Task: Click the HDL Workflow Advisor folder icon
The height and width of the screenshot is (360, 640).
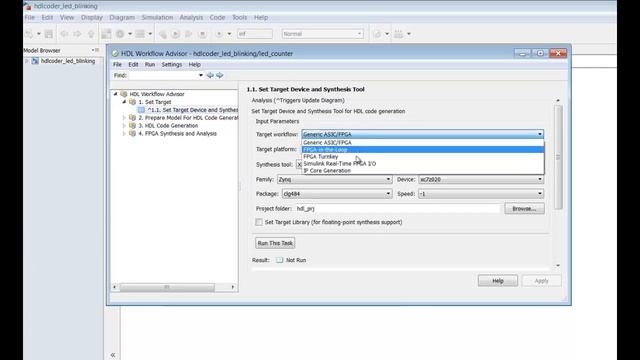Action: 124,94
